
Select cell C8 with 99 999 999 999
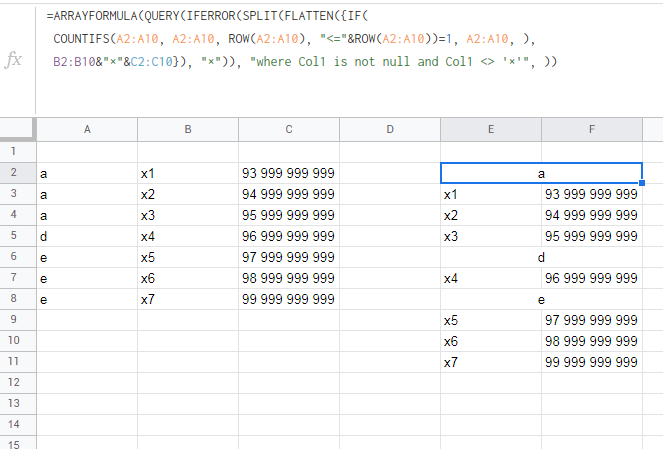click(289, 299)
